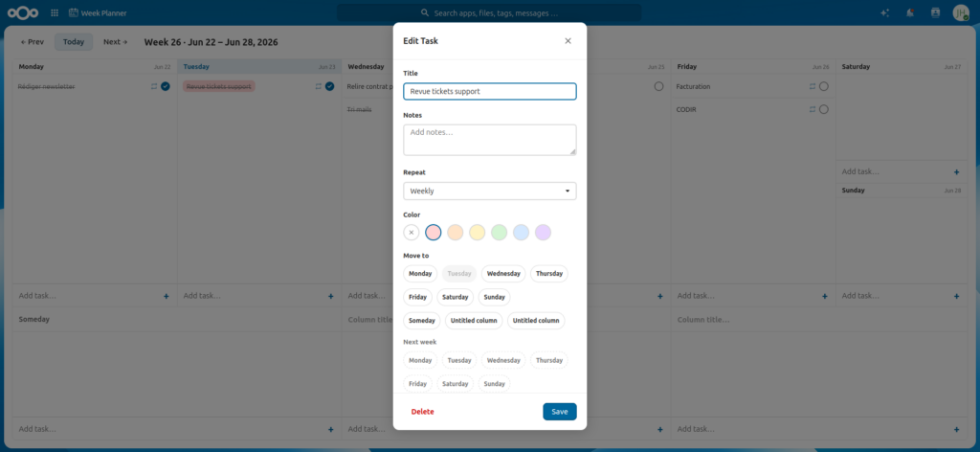
Task: Open the JH user avatar menu
Action: [961, 12]
